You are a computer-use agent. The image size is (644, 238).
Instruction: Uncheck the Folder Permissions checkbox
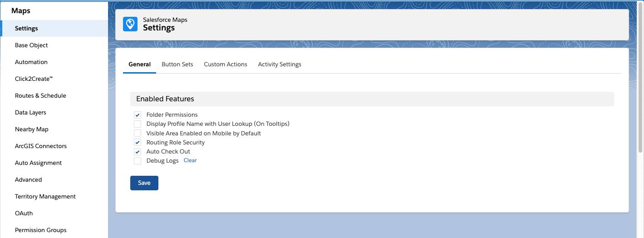point(138,115)
